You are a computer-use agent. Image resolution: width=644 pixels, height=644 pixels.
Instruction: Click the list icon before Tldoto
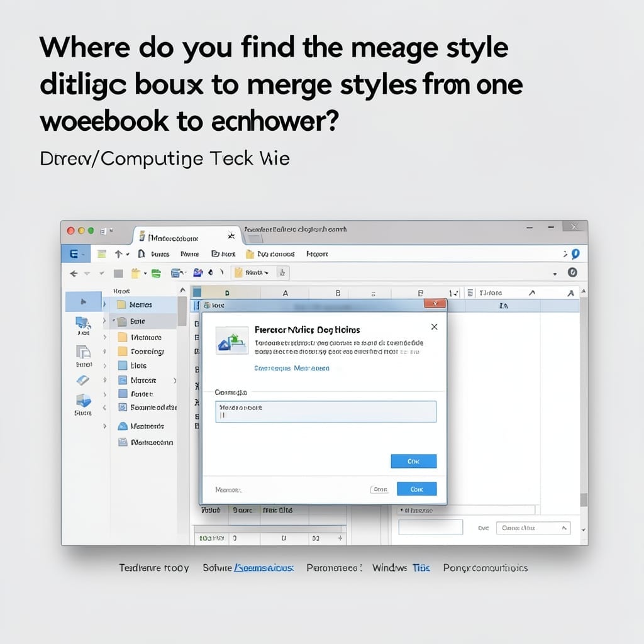[470, 293]
